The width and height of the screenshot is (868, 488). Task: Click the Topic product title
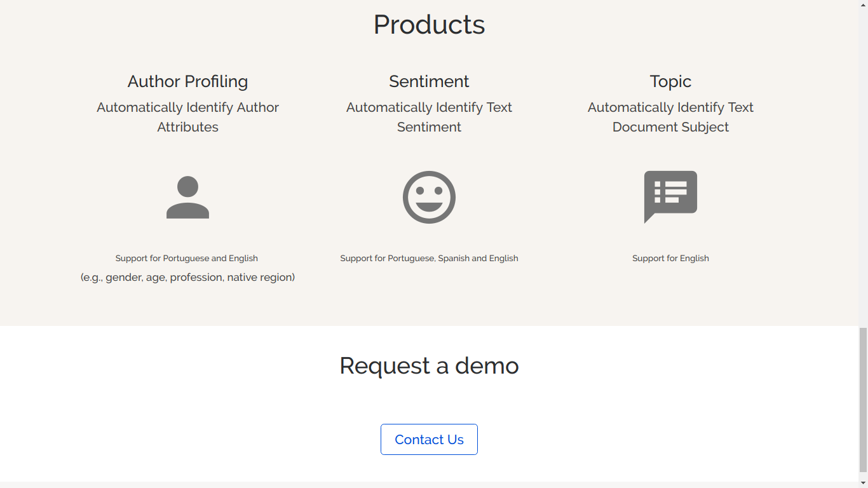point(670,81)
